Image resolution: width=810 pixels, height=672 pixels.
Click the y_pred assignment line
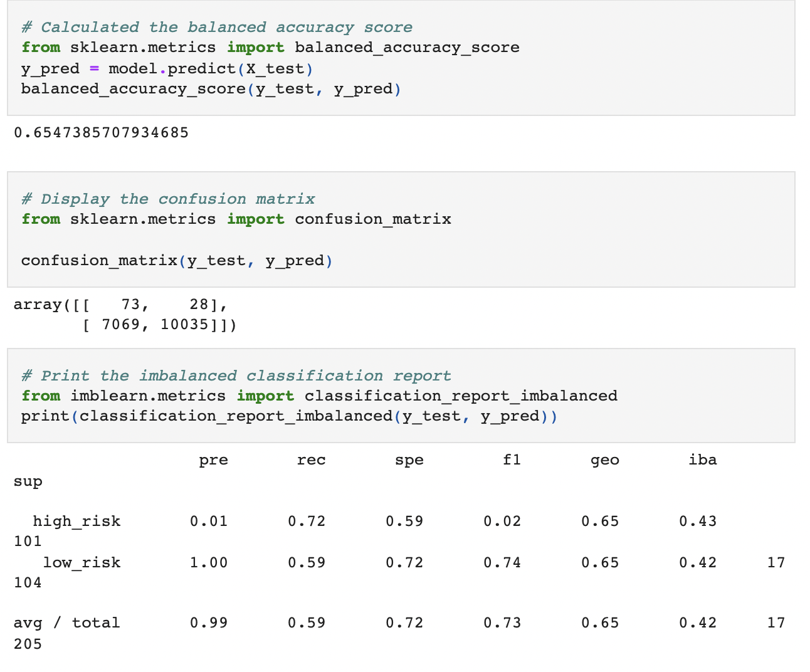click(x=166, y=68)
